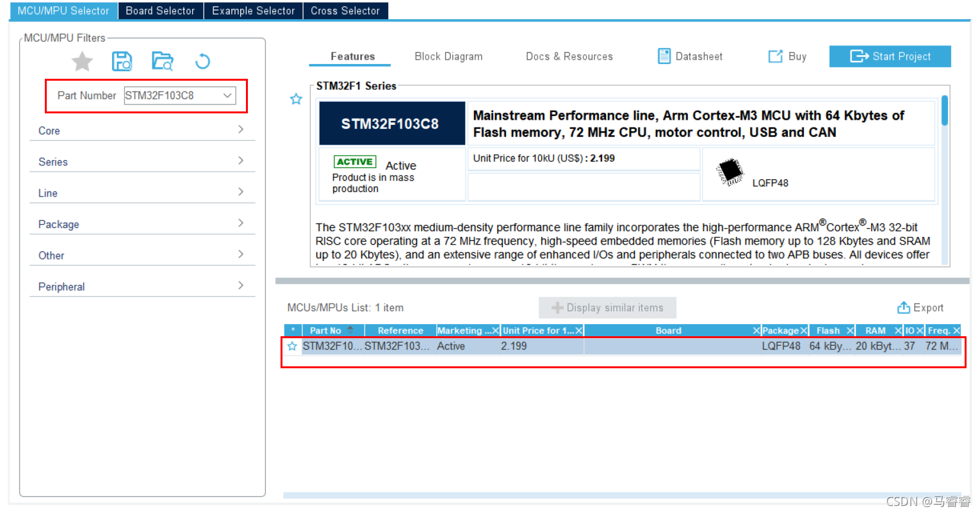
Task: Remove the Marketing status column with its X
Action: tap(495, 330)
